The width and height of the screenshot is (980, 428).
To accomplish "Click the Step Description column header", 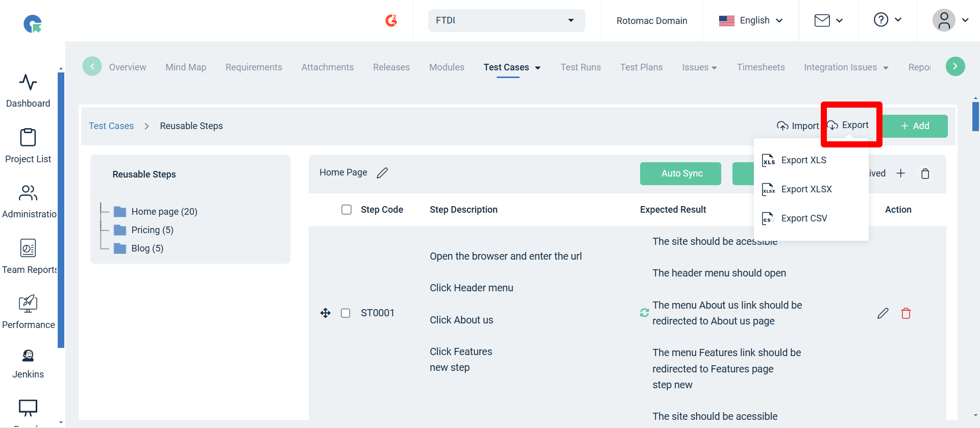I will (463, 210).
